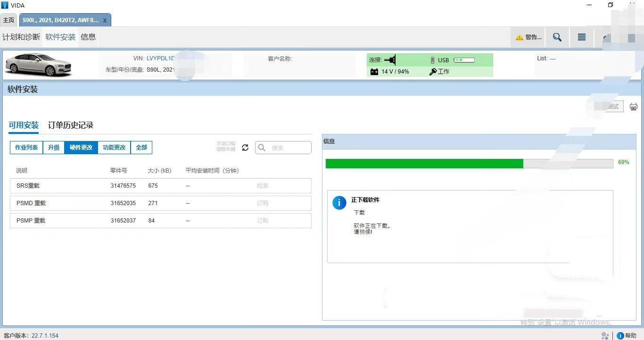
Task: Switch to 订单历史记录 tab
Action: 71,125
